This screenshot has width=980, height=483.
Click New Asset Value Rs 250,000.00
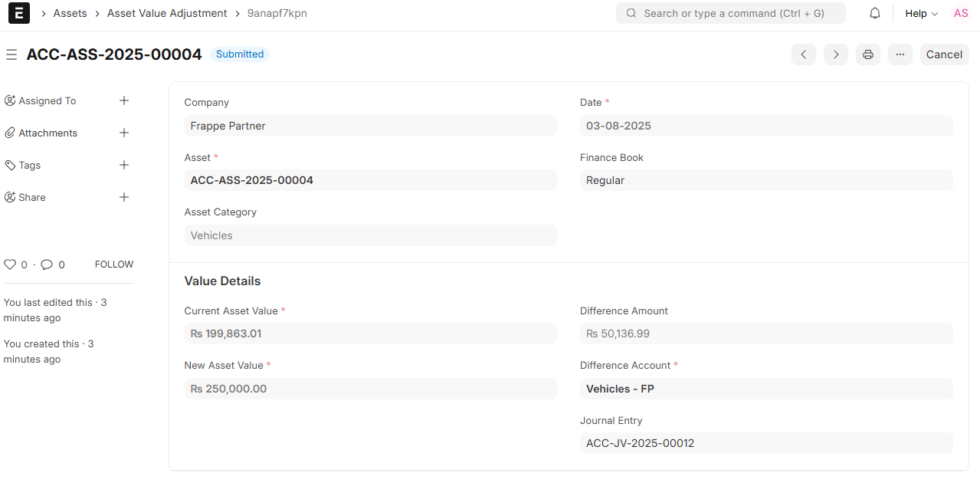[370, 389]
